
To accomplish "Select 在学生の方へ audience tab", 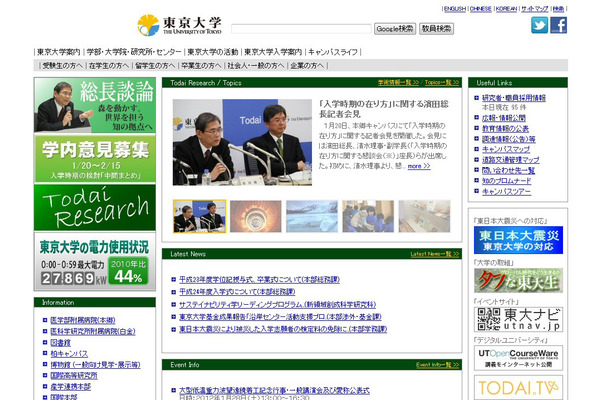I will [x=109, y=66].
